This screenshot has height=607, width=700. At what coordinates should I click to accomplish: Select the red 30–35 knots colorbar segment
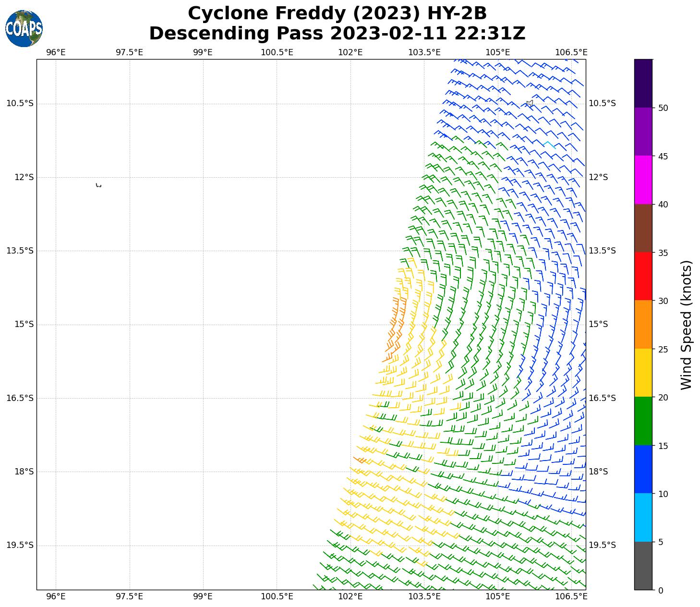pyautogui.click(x=643, y=276)
